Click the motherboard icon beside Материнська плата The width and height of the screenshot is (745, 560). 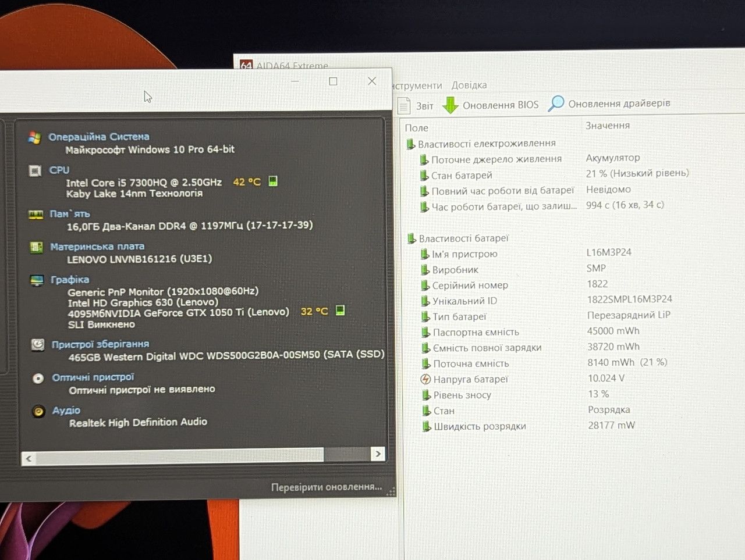click(x=36, y=247)
